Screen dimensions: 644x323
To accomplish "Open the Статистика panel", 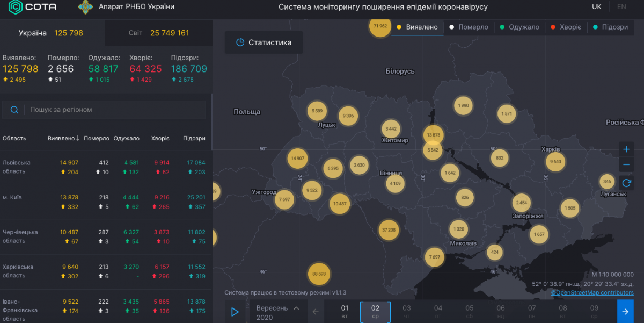I will [264, 42].
